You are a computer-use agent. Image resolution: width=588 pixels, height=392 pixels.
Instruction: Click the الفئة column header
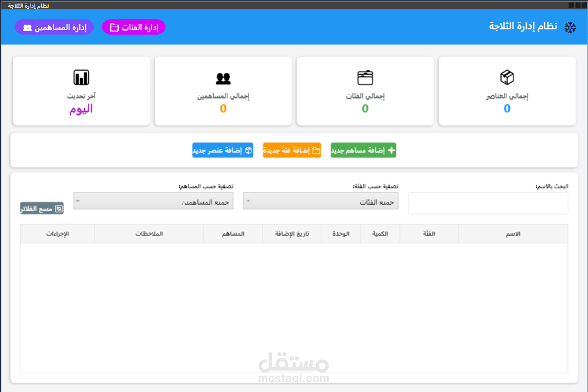(429, 234)
